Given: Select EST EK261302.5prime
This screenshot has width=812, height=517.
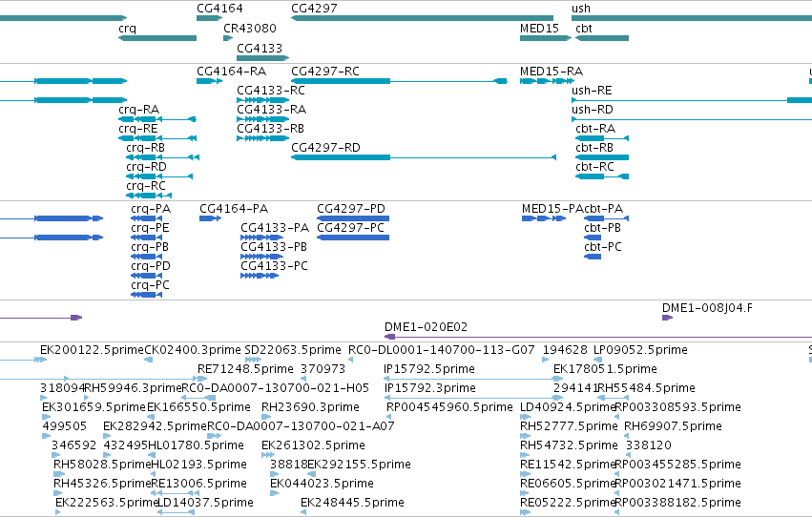Looking at the screenshot, I should [x=313, y=445].
